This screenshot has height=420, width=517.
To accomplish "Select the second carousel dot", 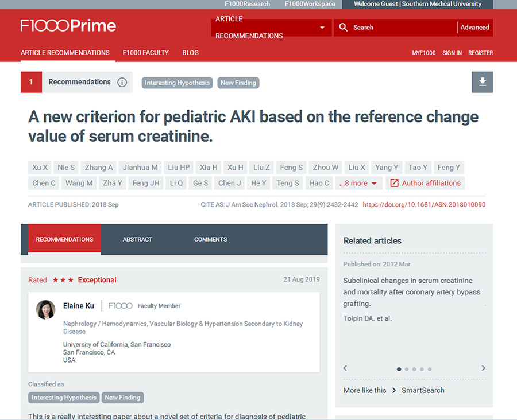I will [407, 370].
